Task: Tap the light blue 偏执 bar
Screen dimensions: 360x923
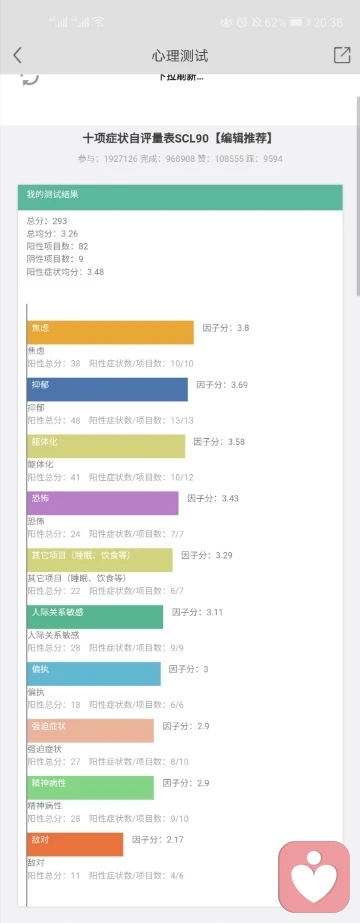Action: coord(94,674)
